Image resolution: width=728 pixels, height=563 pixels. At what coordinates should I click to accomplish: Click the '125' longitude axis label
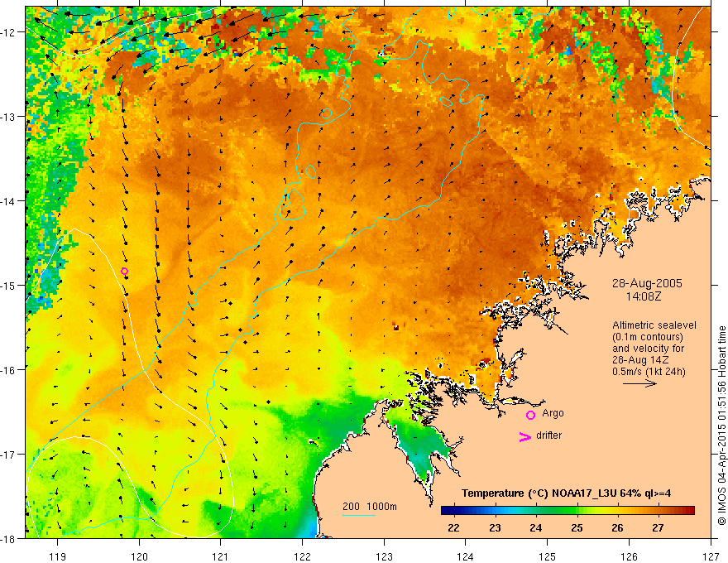[548, 556]
